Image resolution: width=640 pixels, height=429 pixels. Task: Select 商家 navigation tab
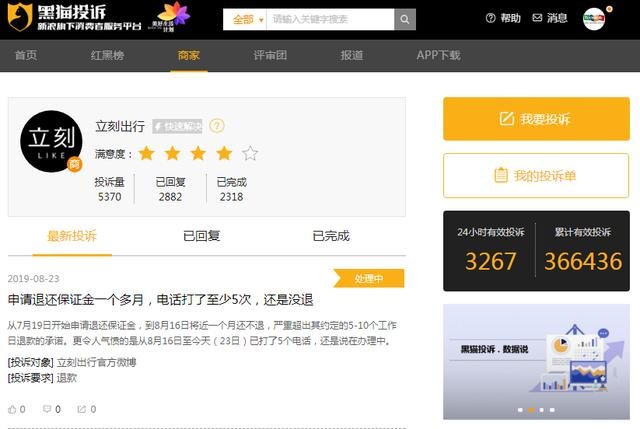(x=189, y=55)
